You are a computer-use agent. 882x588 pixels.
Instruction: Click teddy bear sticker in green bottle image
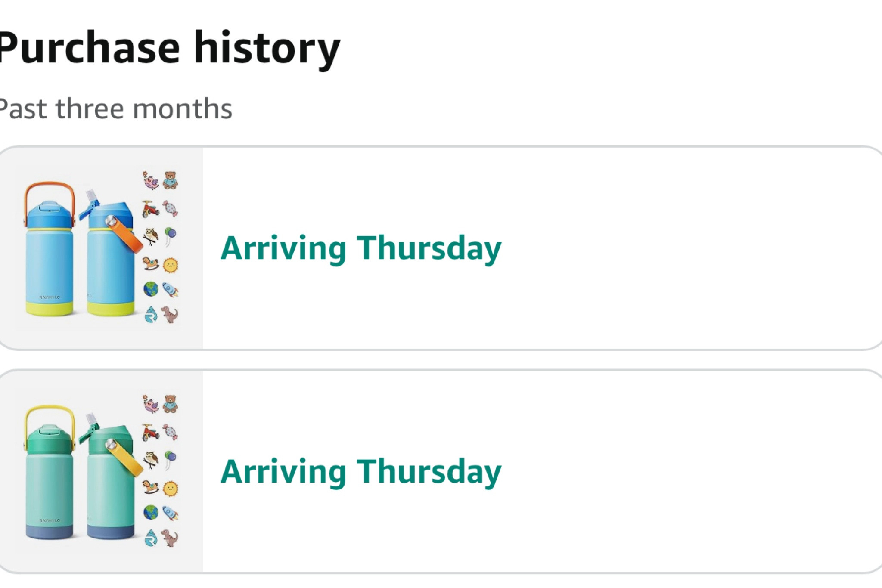point(170,404)
